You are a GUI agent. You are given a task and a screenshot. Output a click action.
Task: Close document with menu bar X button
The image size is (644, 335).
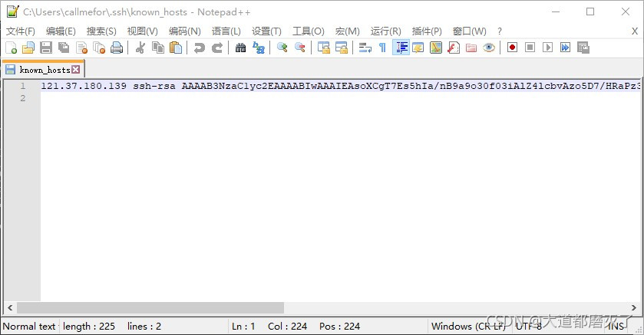(635, 31)
